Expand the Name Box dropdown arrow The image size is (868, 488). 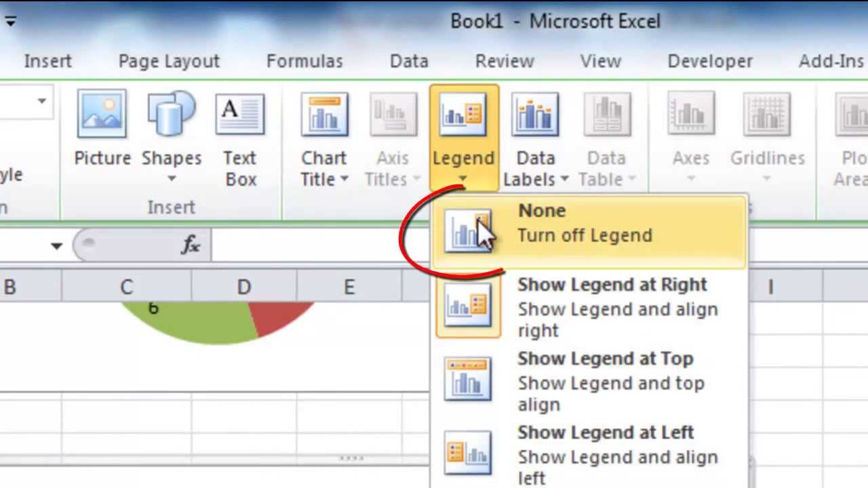[x=56, y=246]
